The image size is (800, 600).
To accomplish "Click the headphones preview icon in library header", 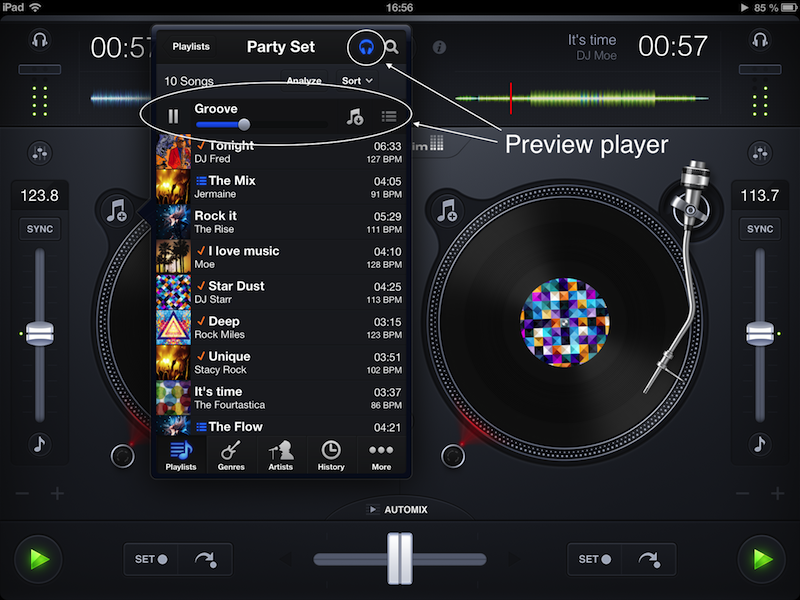I will (x=366, y=47).
